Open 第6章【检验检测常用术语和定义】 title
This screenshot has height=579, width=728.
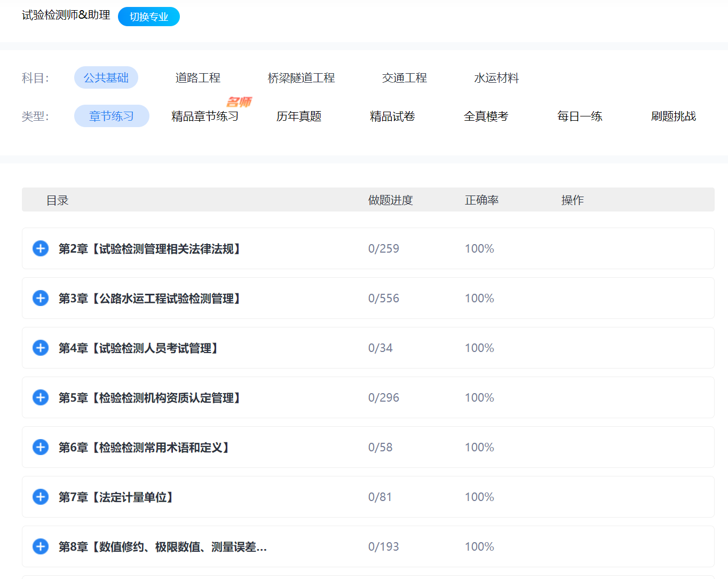144,448
